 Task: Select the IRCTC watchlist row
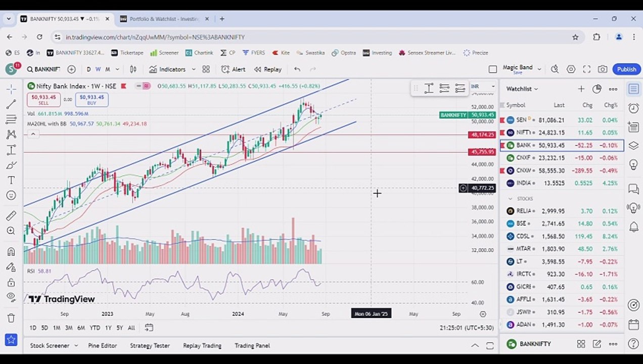coord(562,274)
